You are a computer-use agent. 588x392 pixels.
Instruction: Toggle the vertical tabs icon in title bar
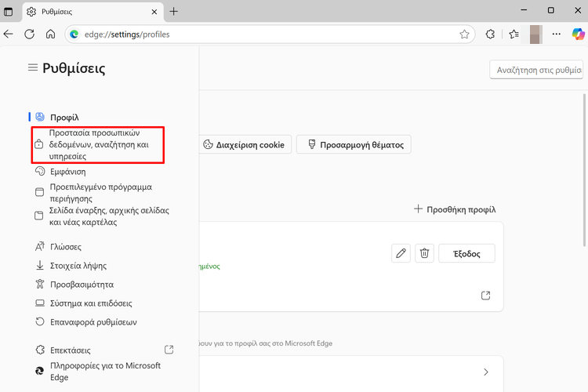8,12
